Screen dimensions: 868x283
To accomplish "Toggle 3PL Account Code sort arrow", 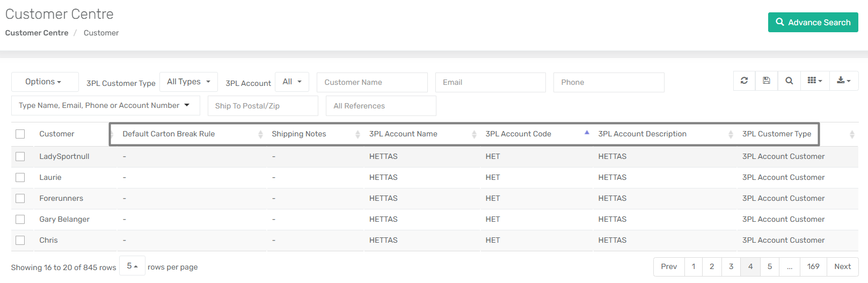I will (x=587, y=132).
